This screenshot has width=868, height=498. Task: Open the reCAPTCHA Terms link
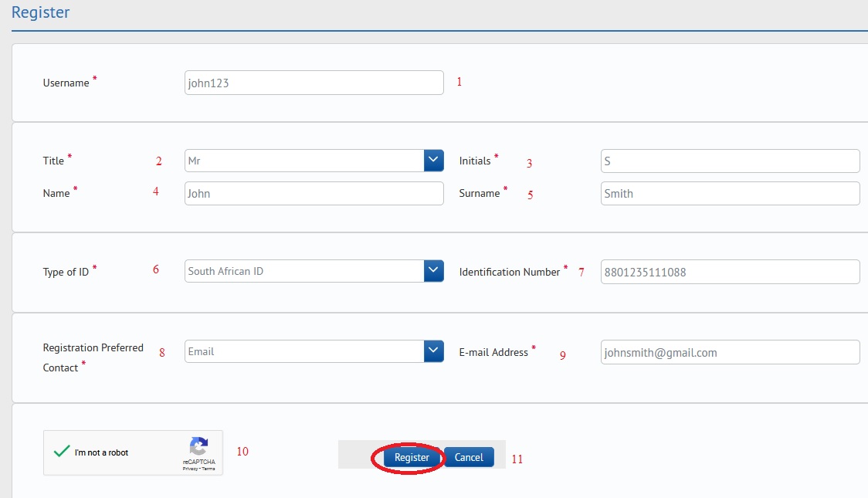coord(209,469)
